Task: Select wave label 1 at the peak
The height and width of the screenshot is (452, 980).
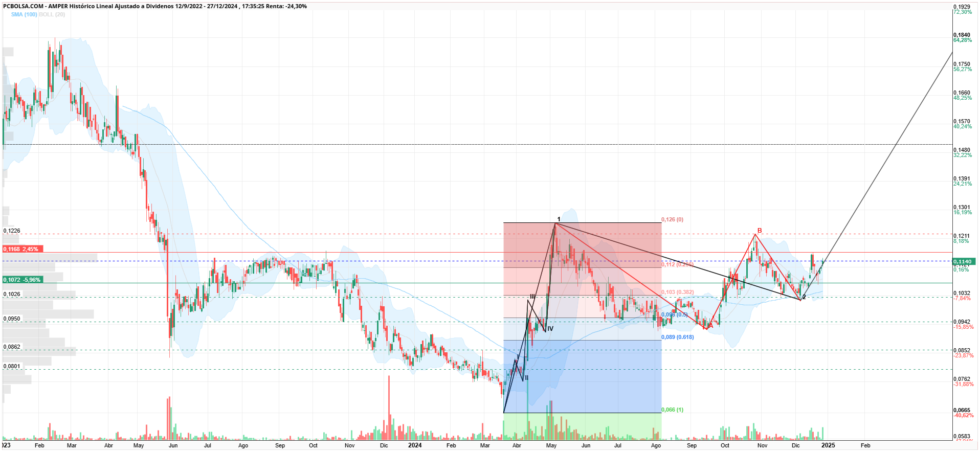Action: [x=559, y=219]
